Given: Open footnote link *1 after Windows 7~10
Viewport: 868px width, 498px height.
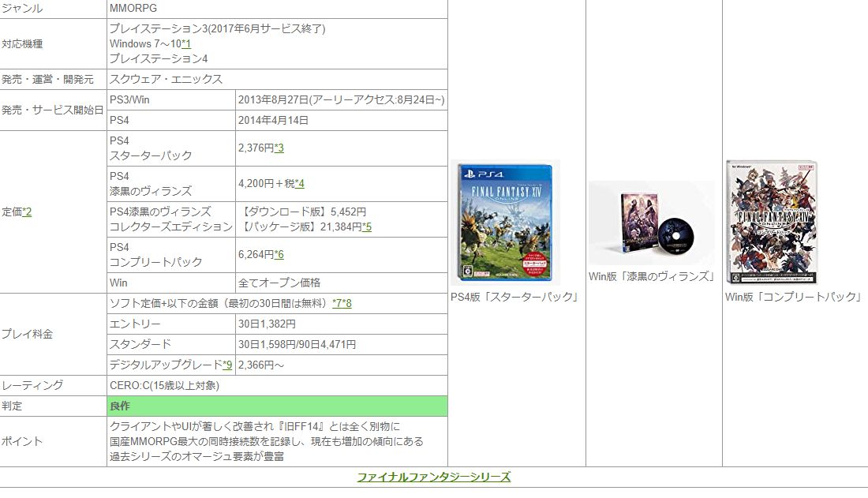Looking at the screenshot, I should [x=186, y=43].
